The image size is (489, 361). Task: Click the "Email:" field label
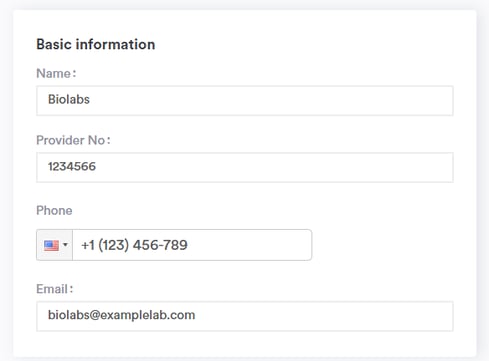click(54, 289)
